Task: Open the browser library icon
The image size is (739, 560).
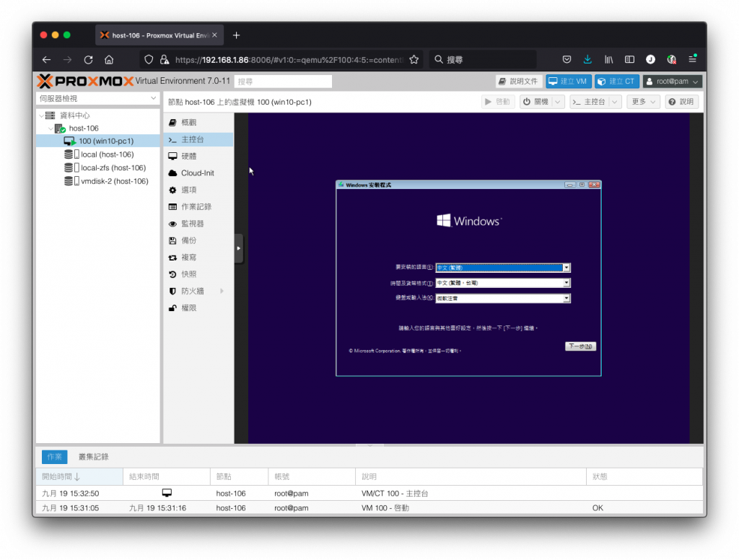Action: coord(608,59)
